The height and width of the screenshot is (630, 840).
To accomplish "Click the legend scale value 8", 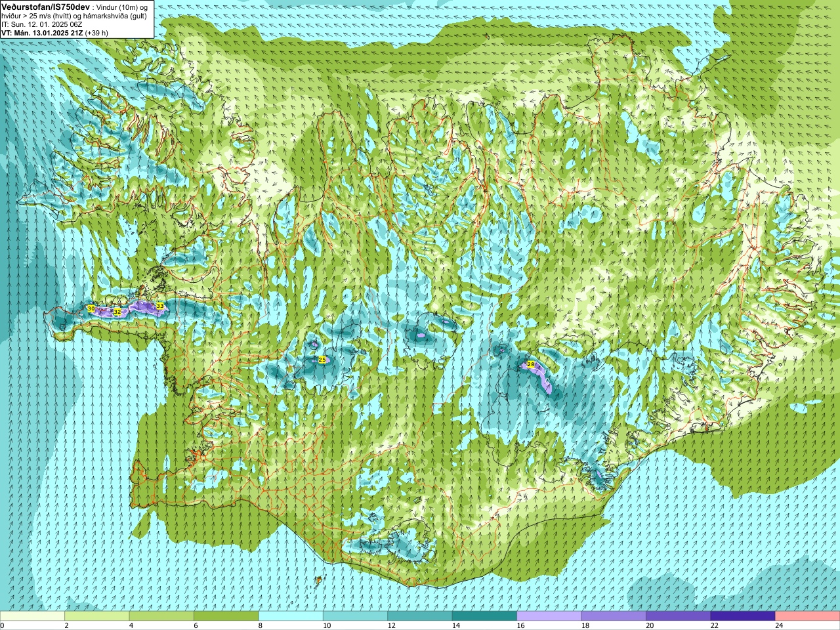I will click(261, 625).
